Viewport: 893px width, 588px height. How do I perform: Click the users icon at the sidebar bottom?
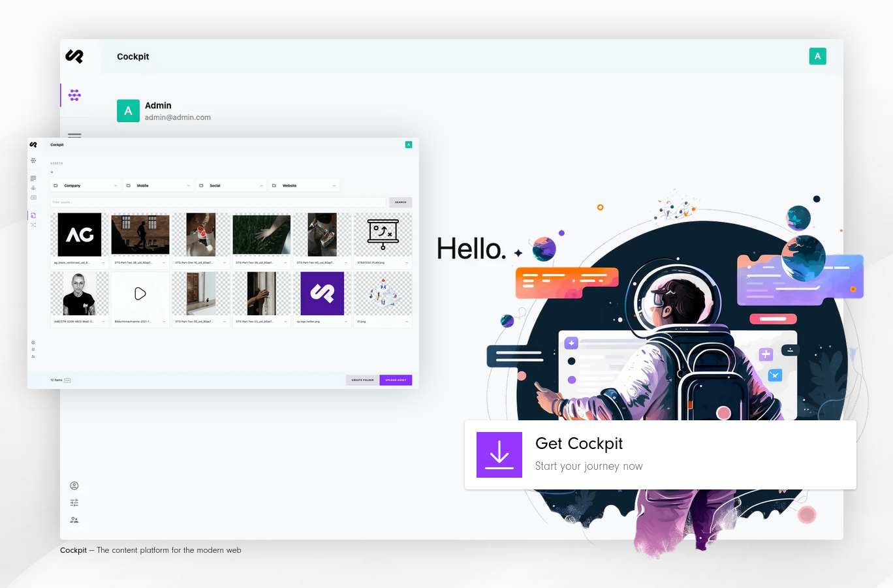(x=74, y=519)
